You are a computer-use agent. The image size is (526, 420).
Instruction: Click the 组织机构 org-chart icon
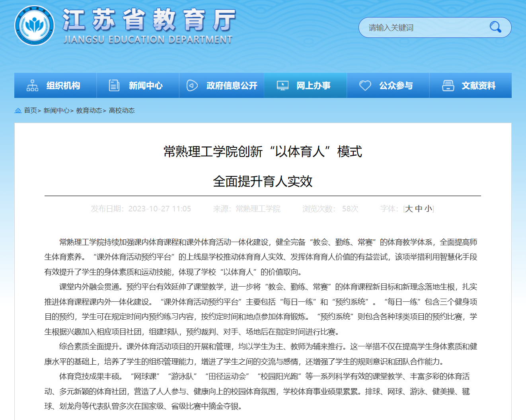[32, 86]
